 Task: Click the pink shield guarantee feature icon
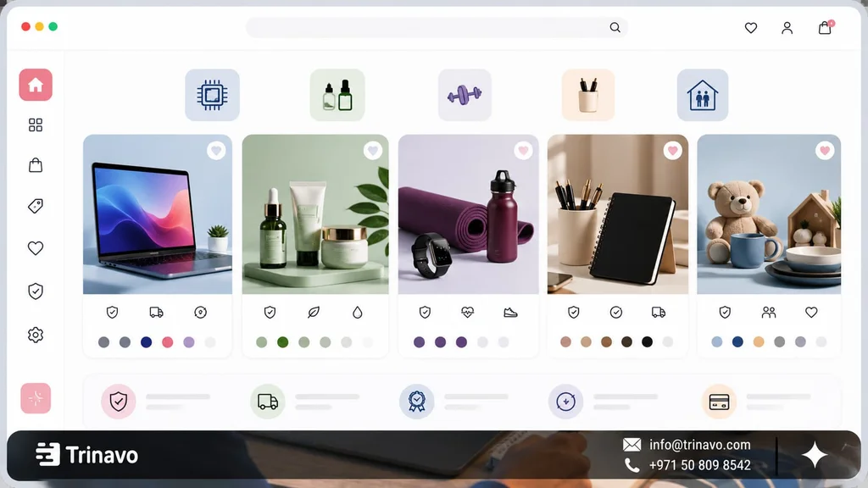click(x=119, y=401)
